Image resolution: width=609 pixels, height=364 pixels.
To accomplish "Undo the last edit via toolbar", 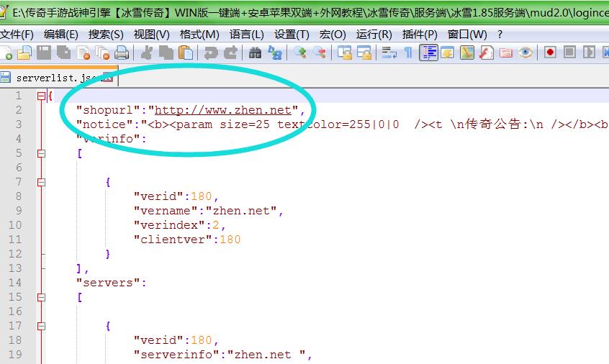I will [x=210, y=53].
